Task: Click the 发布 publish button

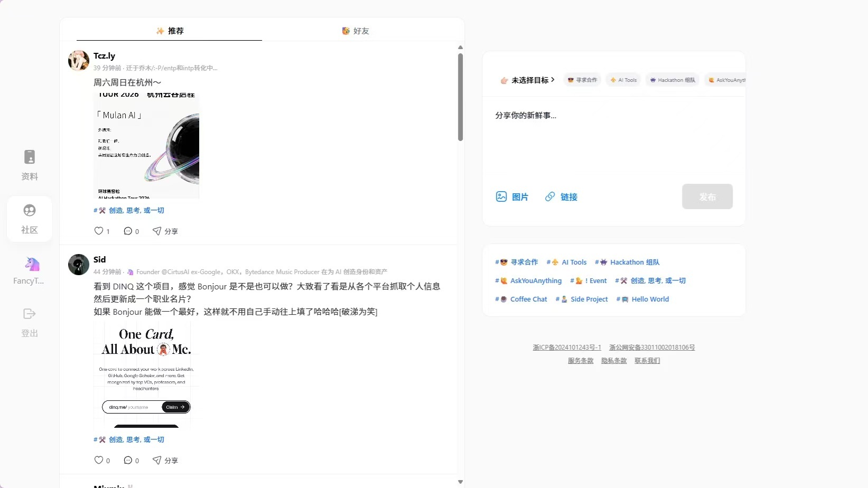Action: pyautogui.click(x=707, y=196)
